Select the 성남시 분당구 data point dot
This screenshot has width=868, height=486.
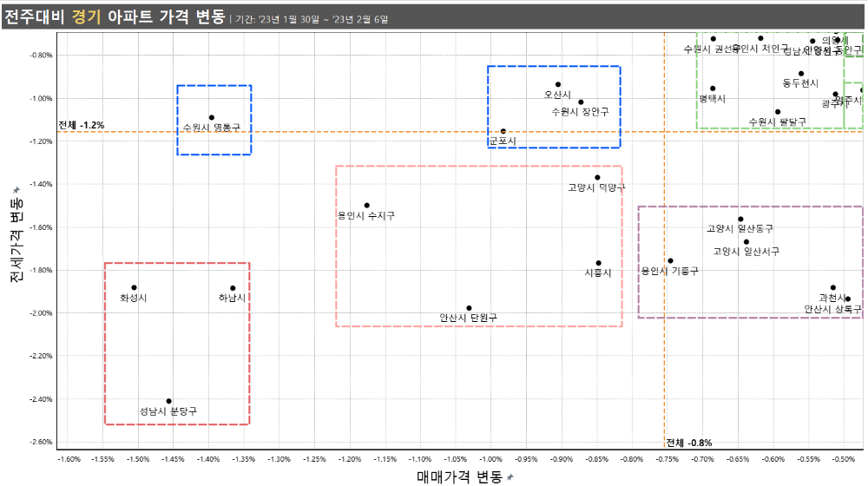tap(169, 401)
